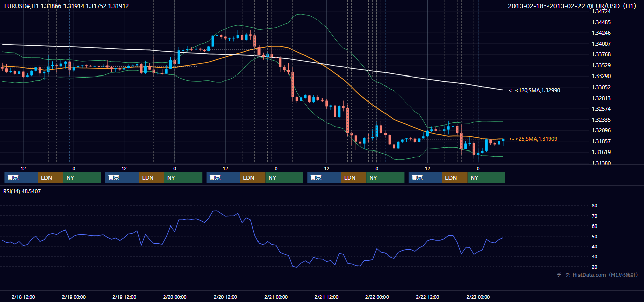Image resolution: width=644 pixels, height=302 pixels.
Task: Select the 2/20 00:00 time axis label
Action: click(175, 297)
